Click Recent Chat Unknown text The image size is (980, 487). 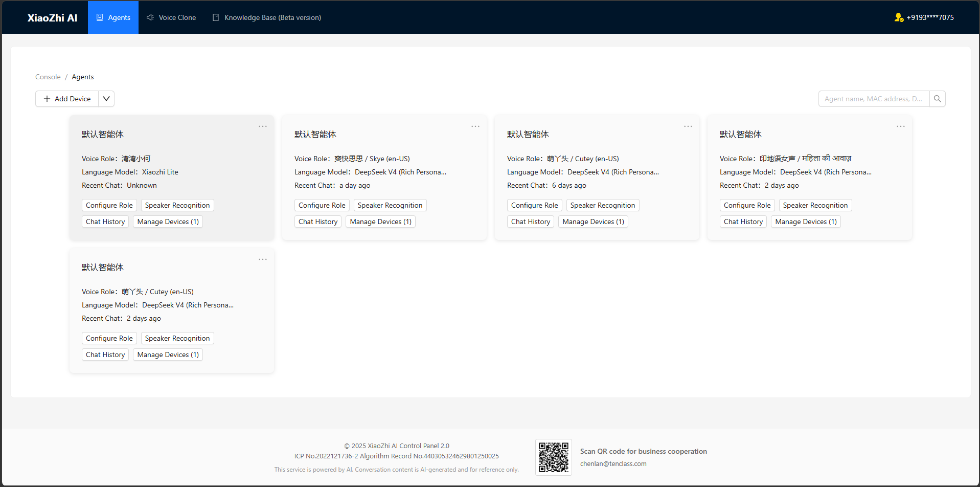point(119,185)
